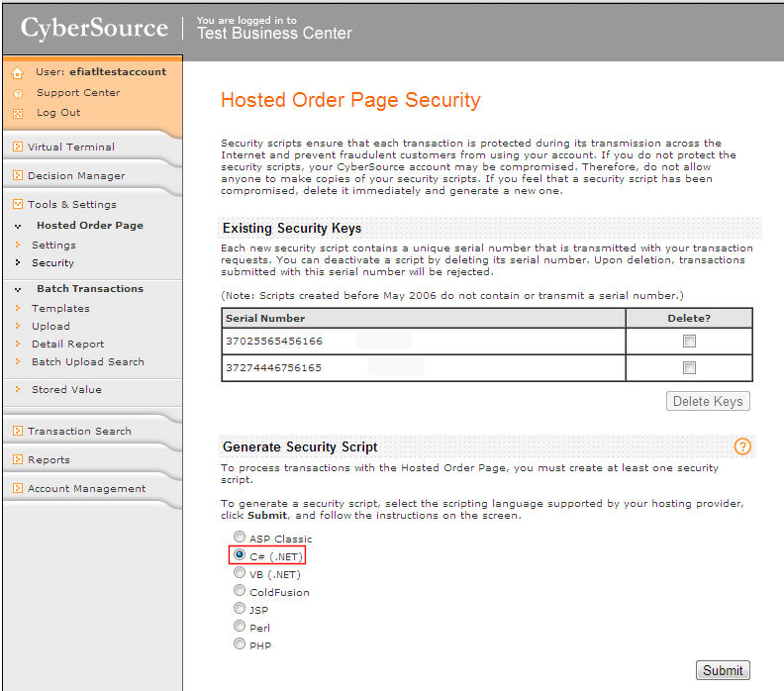Screen dimensions: 784x691
Task: Click the bullet beside Detail Report
Action: pos(18,344)
